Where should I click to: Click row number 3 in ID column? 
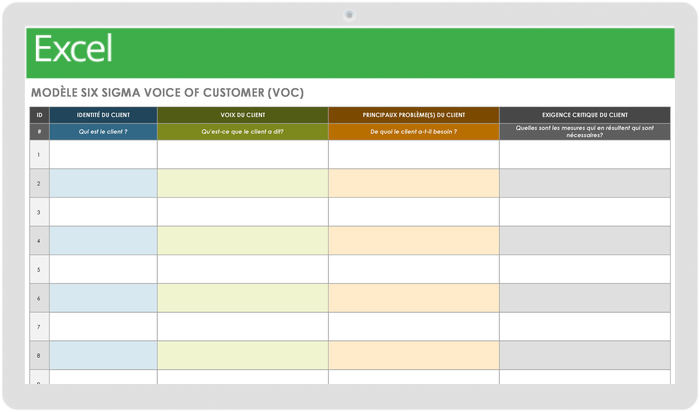click(39, 212)
